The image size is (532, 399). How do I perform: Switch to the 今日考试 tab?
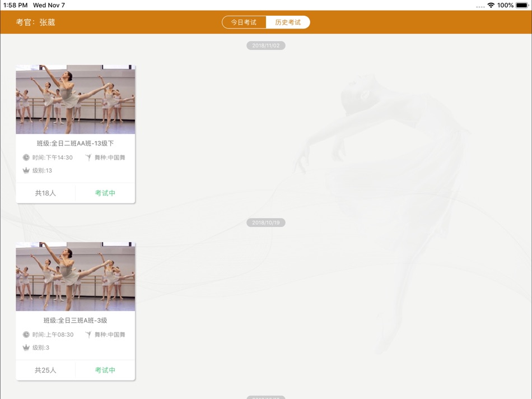[244, 22]
